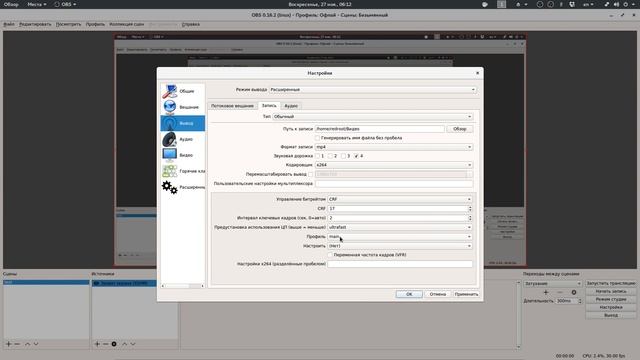The width and height of the screenshot is (640, 360).
Task: Move source up with arrow icon
Action: point(124,344)
